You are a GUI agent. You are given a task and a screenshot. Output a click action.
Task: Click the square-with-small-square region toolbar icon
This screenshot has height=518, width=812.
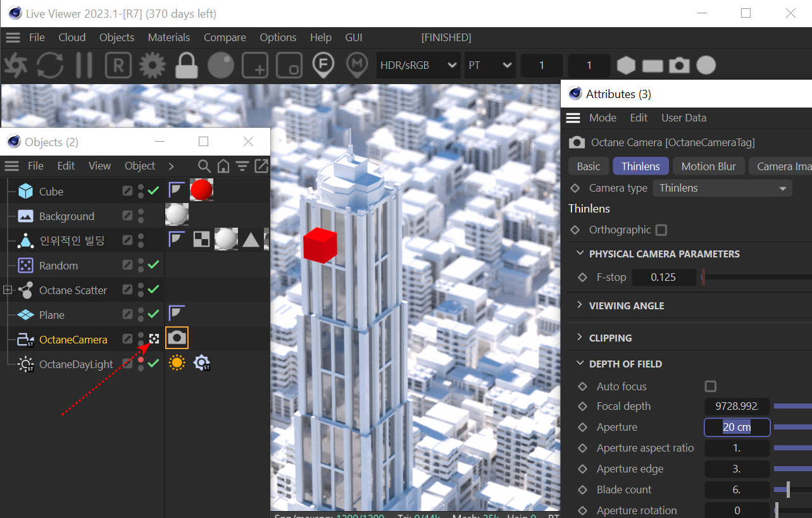[x=289, y=65]
